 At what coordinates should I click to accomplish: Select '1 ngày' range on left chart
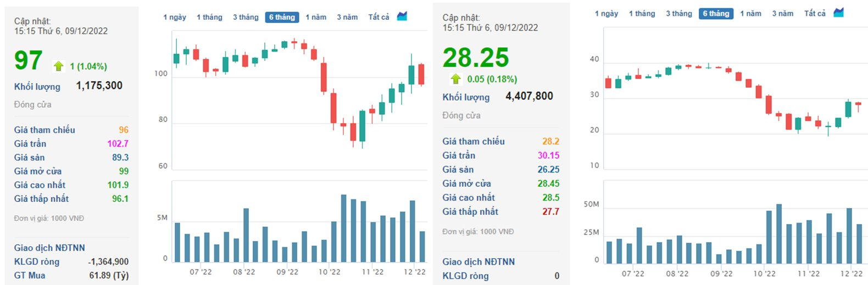click(175, 17)
